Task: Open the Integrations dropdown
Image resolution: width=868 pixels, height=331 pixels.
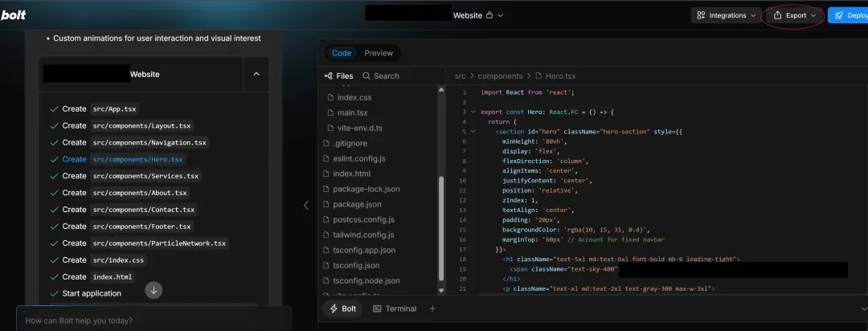Action: pyautogui.click(x=726, y=15)
